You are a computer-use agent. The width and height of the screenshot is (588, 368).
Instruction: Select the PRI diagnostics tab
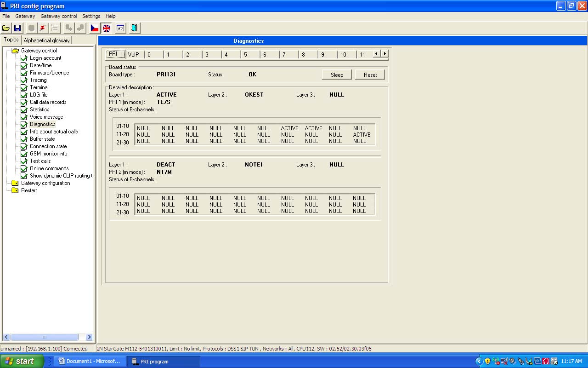[116, 54]
